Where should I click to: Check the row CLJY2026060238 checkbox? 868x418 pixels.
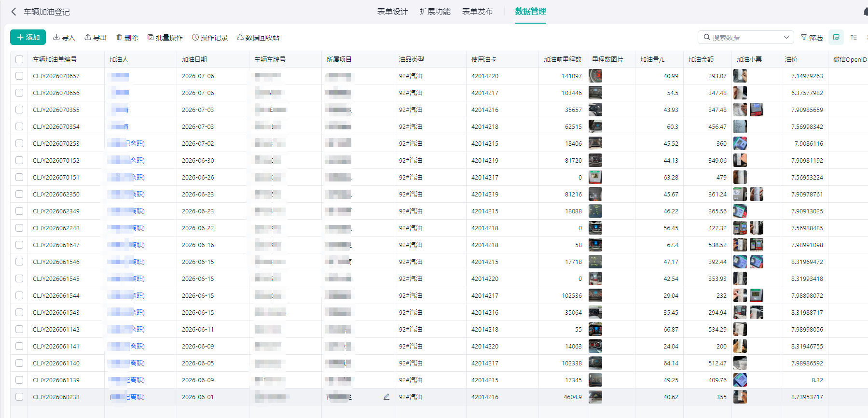tap(19, 397)
